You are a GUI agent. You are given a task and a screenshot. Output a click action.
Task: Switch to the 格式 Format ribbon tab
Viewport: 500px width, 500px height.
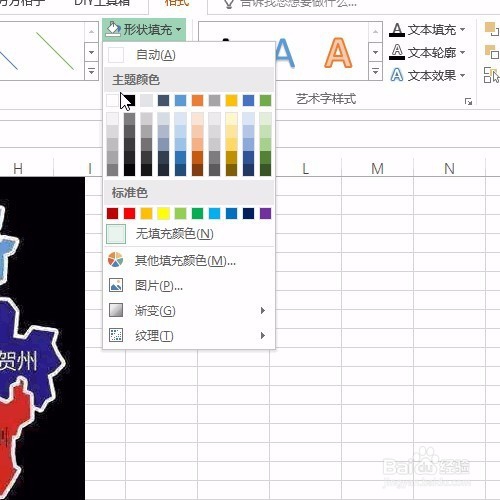tap(177, 3)
